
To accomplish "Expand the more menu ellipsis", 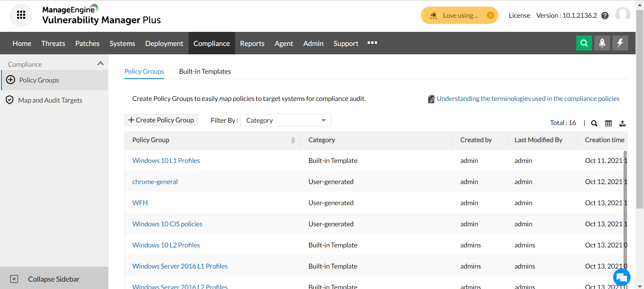I will tap(372, 43).
